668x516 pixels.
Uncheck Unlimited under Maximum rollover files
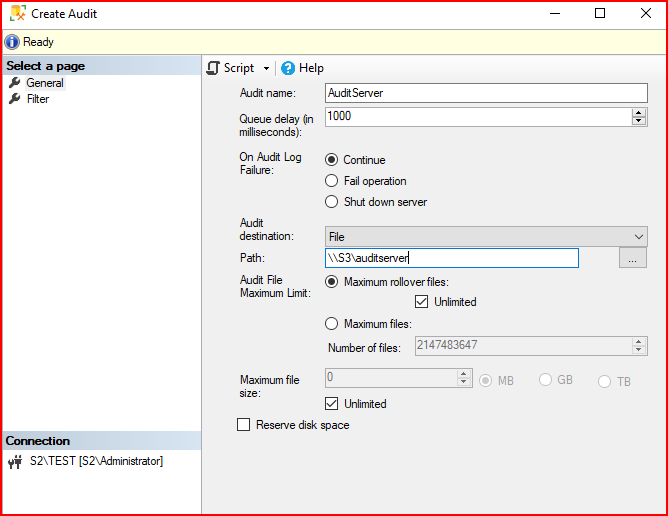tap(421, 302)
